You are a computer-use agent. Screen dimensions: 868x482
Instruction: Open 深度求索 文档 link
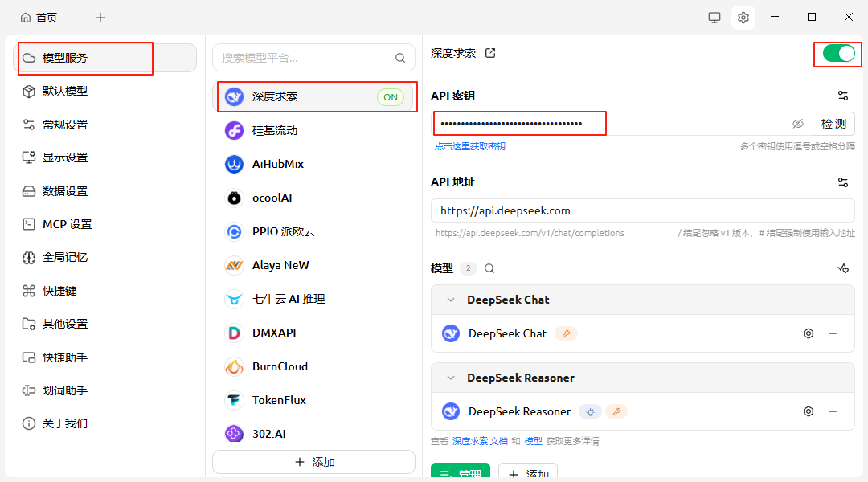pos(479,442)
